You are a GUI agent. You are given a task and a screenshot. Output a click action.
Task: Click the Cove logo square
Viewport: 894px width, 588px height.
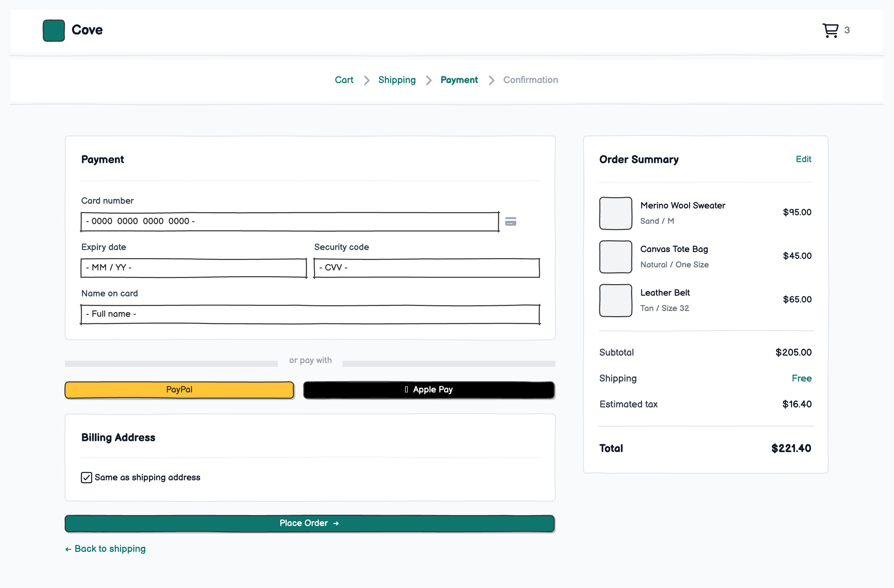[x=54, y=30]
